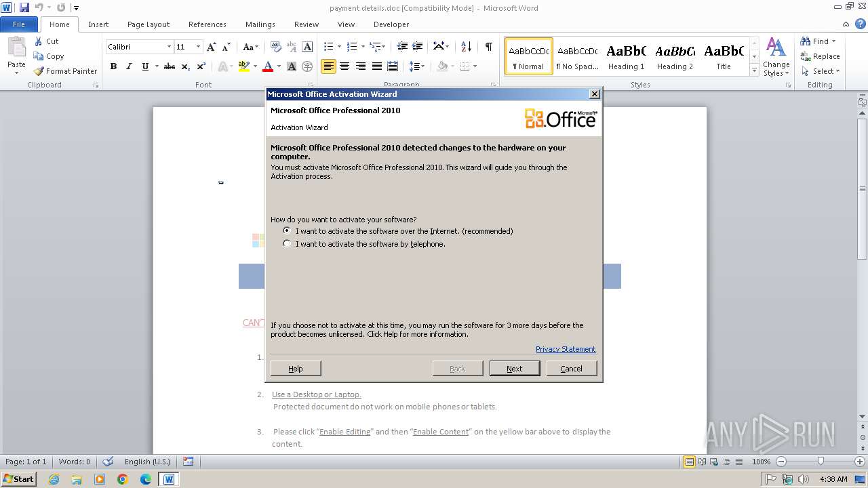Open the File tab
This screenshot has height=488, width=868.
click(x=19, y=24)
